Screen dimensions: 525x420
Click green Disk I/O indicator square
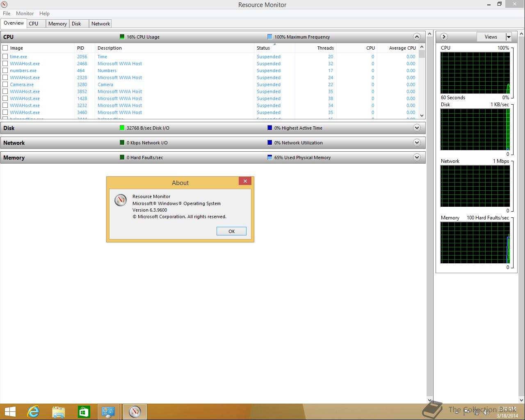click(122, 128)
